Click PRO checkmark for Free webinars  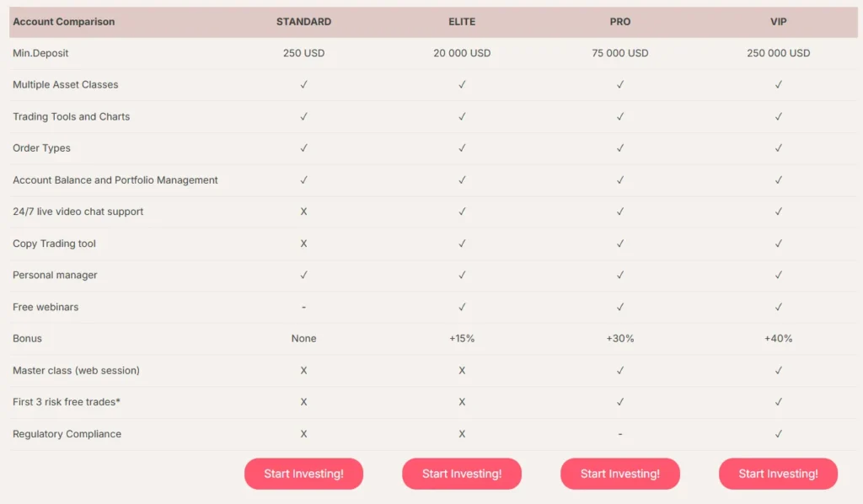619,307
